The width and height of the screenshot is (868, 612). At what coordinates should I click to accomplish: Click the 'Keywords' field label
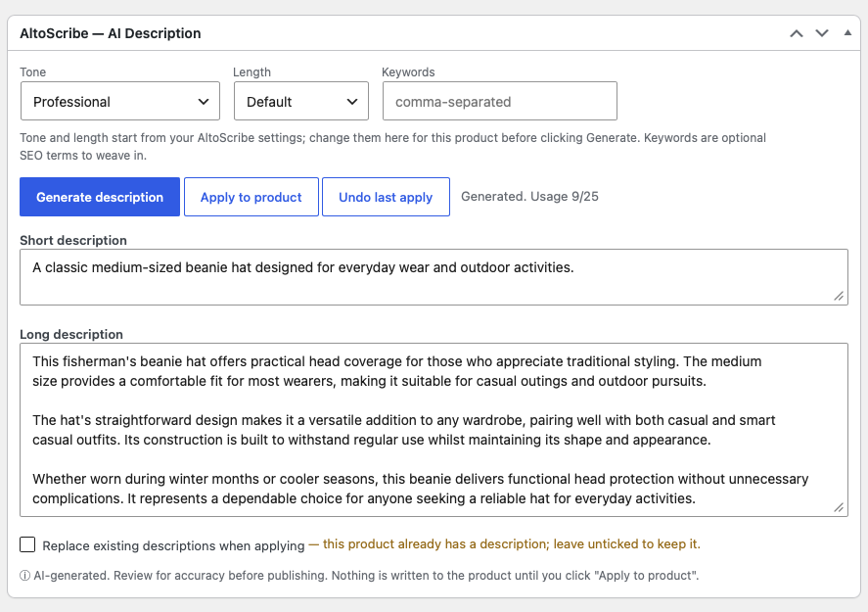(x=408, y=72)
